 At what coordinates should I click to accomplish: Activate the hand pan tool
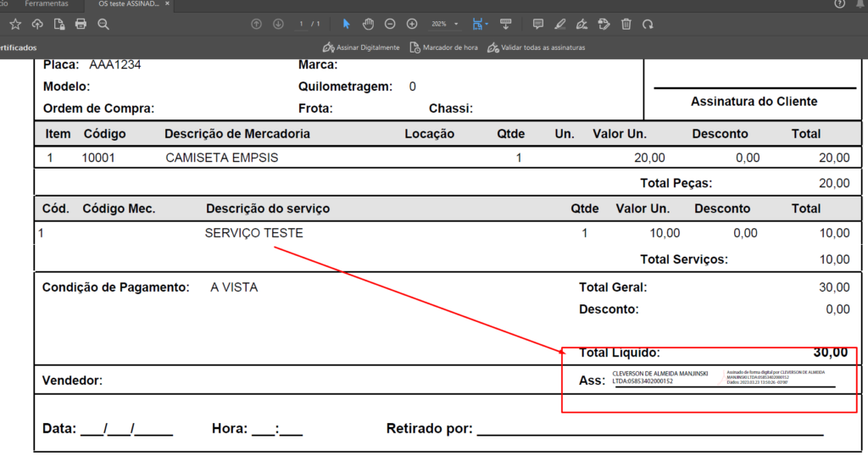point(368,24)
